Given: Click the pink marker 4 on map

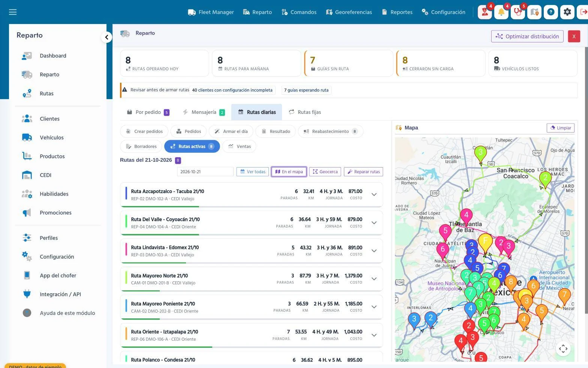Looking at the screenshot, I should click(x=466, y=216).
